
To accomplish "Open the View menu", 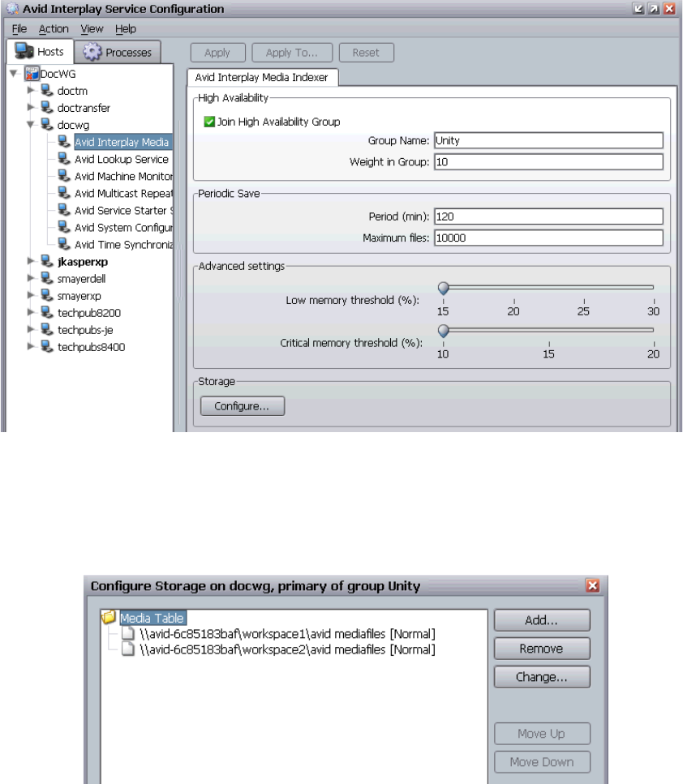I will point(92,29).
